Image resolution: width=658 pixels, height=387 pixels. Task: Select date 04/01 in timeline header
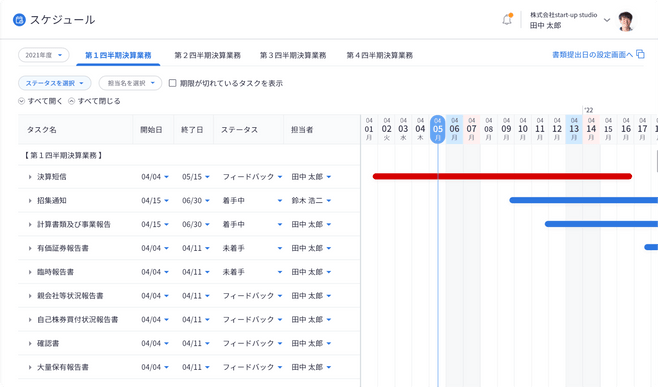click(369, 129)
